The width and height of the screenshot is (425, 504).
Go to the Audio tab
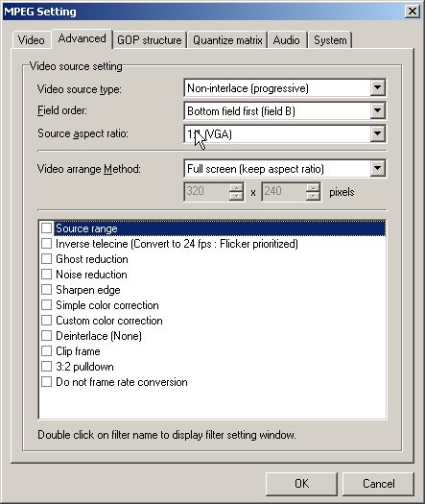[286, 40]
